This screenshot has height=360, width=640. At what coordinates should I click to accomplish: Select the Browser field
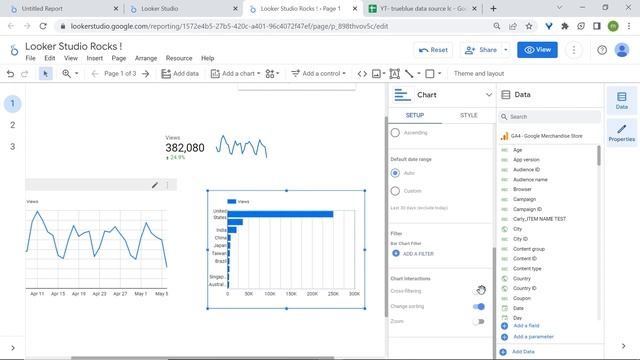(x=522, y=189)
